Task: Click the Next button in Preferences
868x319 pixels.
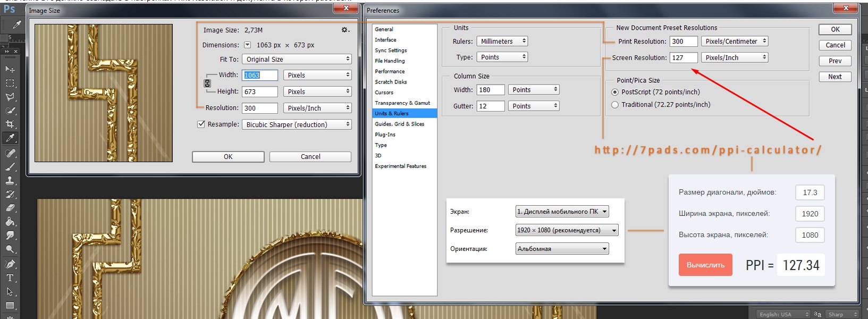Action: coord(835,77)
